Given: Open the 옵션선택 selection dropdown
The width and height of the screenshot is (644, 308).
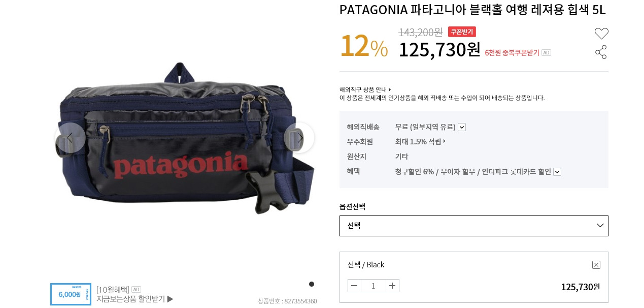Looking at the screenshot, I should pos(473,226).
